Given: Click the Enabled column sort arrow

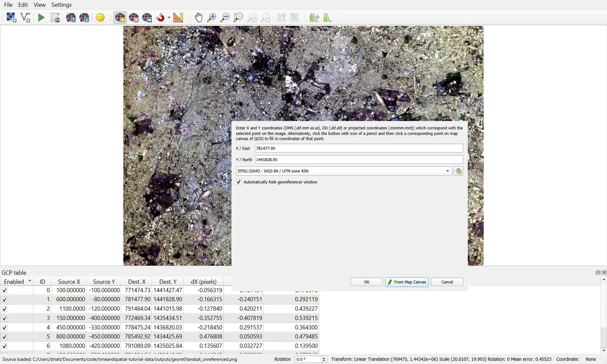Looking at the screenshot, I should coord(30,281).
